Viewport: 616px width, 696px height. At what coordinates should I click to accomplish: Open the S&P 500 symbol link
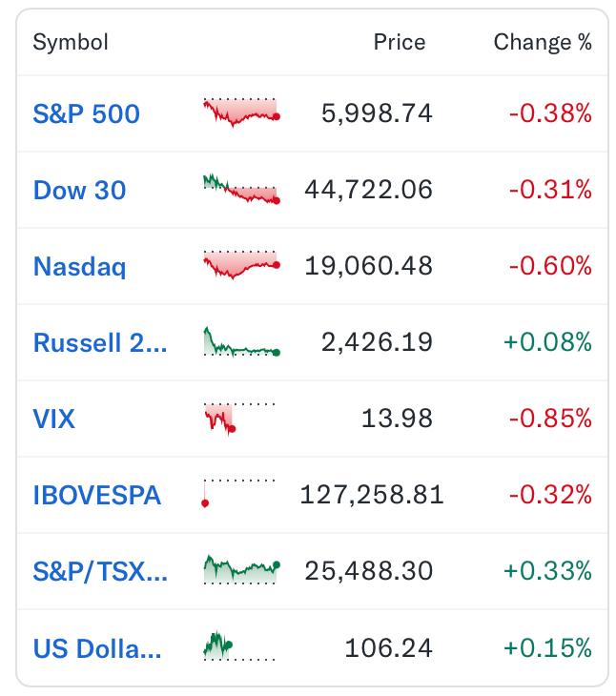coord(87,113)
